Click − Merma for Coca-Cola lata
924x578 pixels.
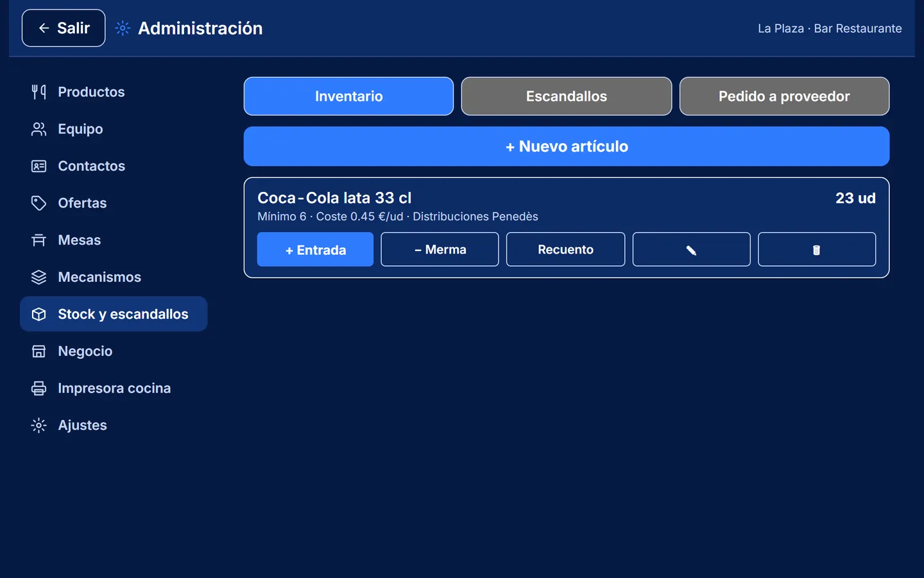click(x=440, y=249)
